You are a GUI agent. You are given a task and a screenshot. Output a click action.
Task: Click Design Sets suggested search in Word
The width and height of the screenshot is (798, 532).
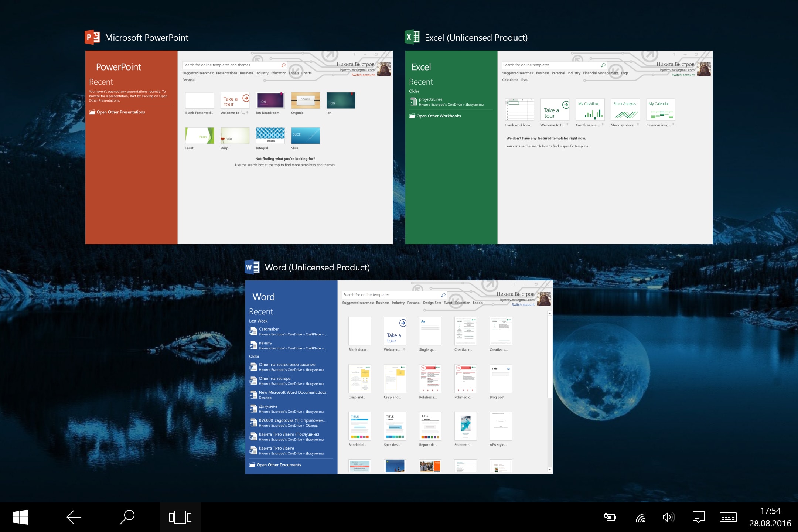pyautogui.click(x=432, y=303)
